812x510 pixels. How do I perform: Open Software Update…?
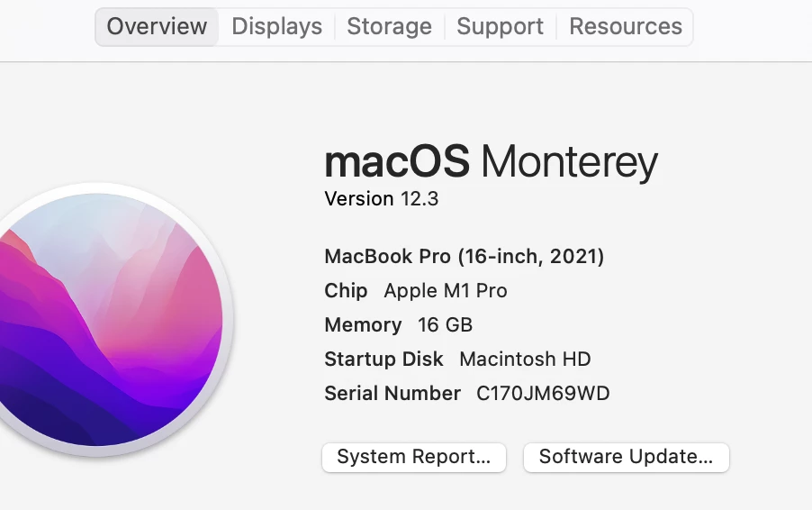pyautogui.click(x=626, y=457)
